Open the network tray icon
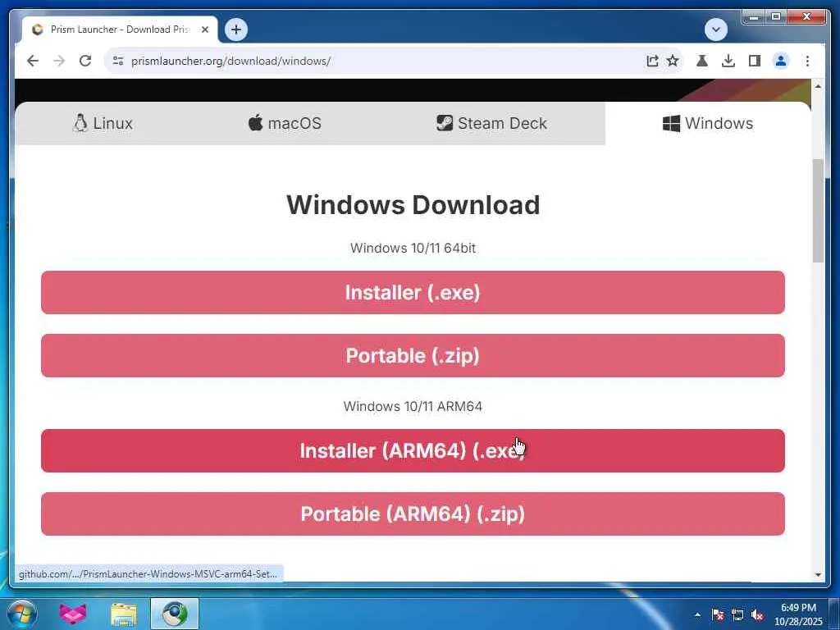This screenshot has height=630, width=840. click(x=737, y=614)
